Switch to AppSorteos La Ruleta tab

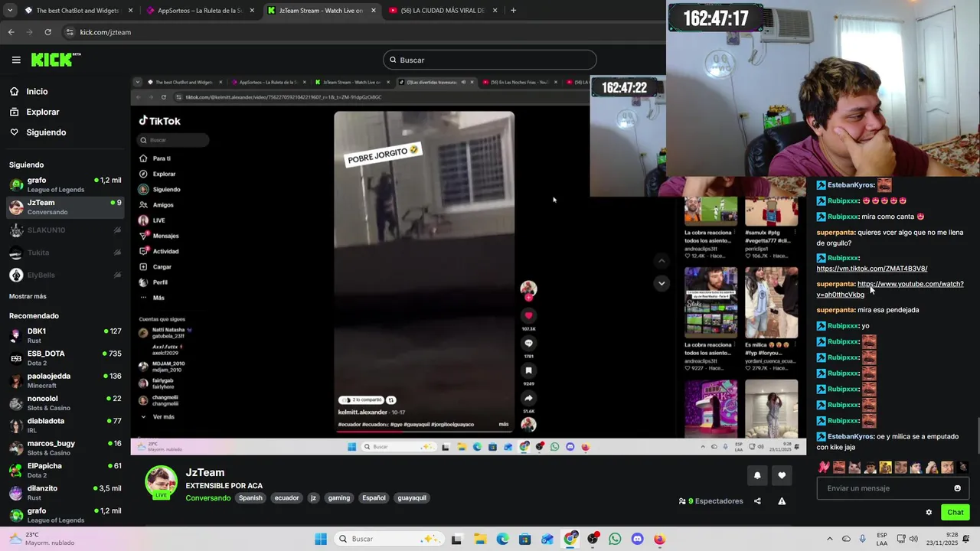pos(199,11)
